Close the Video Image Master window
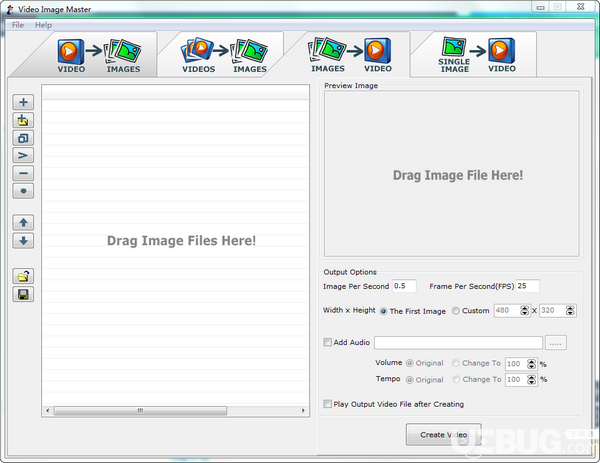600x463 pixels. pos(580,7)
